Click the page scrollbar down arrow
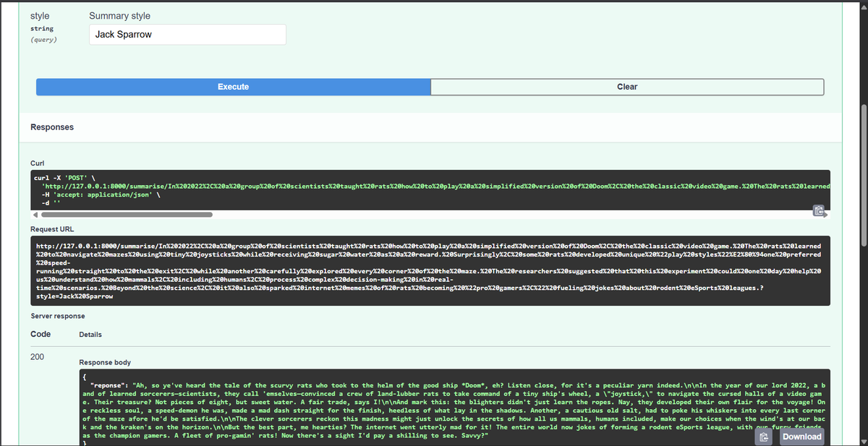The width and height of the screenshot is (868, 446). tap(862, 441)
